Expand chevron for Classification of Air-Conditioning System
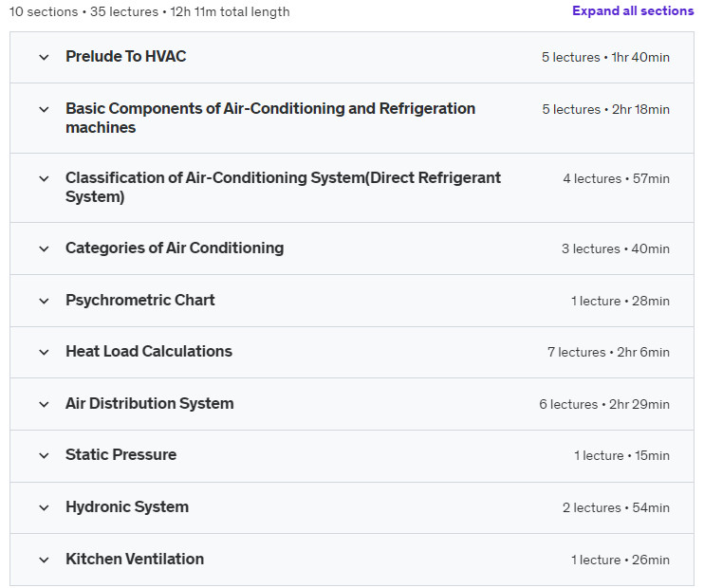The width and height of the screenshot is (704, 588). pyautogui.click(x=44, y=178)
